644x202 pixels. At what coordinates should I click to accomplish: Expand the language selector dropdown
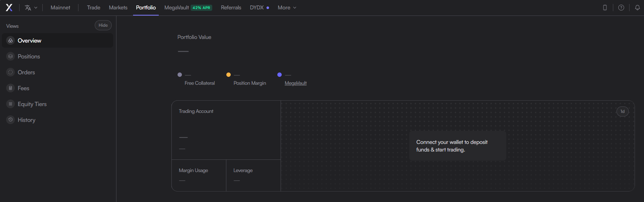pos(31,8)
